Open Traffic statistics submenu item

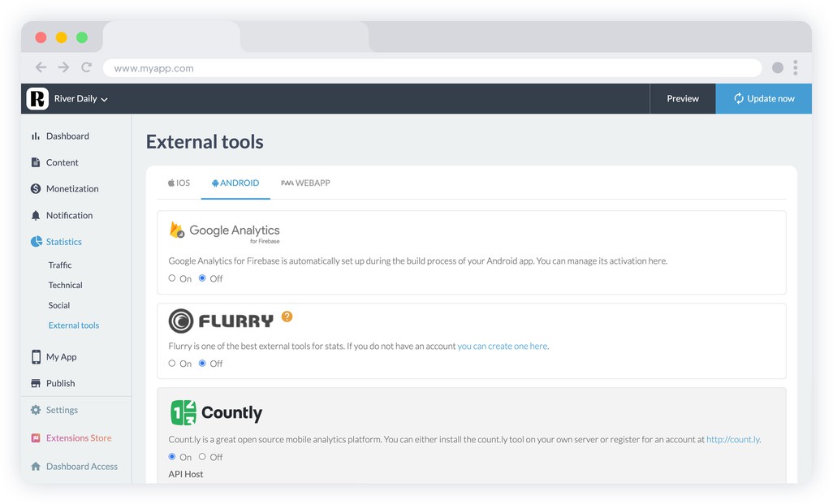coord(59,265)
